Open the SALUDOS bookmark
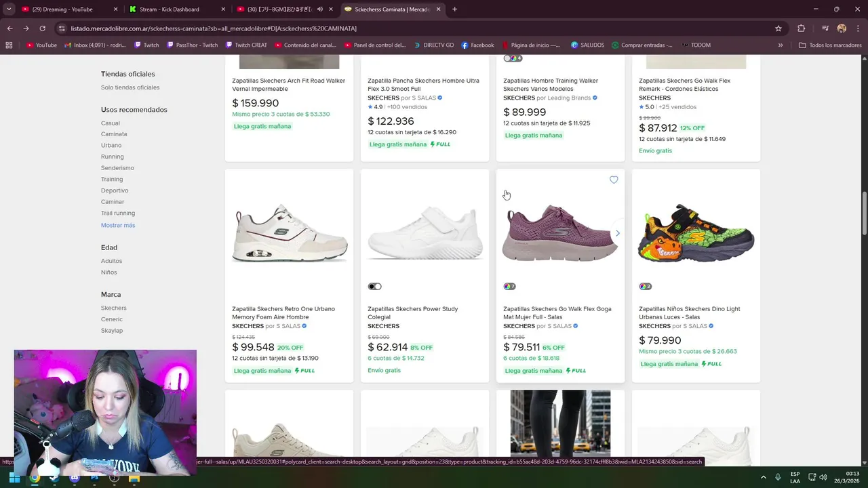Screen dimensions: 868x488 click(587, 45)
